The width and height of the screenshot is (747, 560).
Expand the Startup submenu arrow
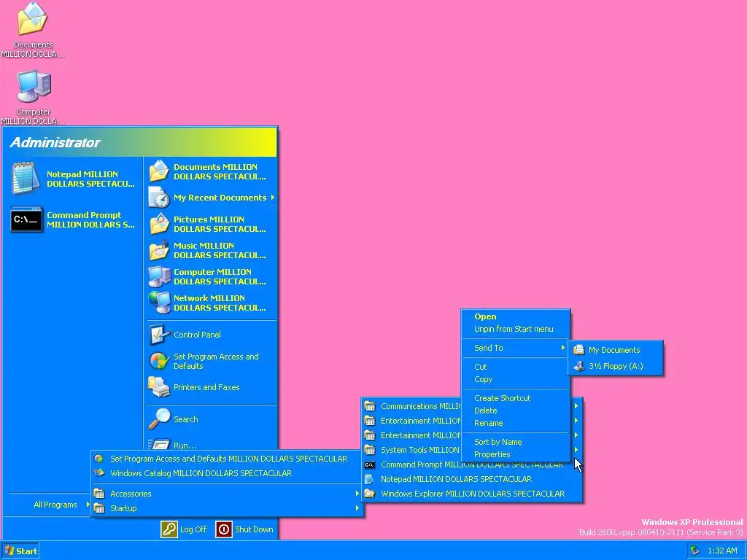tap(357, 508)
